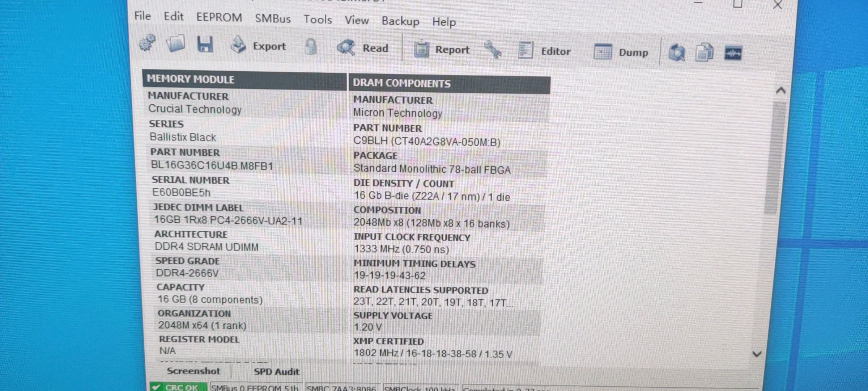
Task: Click the gears settings toolbar icon
Action: click(x=147, y=43)
